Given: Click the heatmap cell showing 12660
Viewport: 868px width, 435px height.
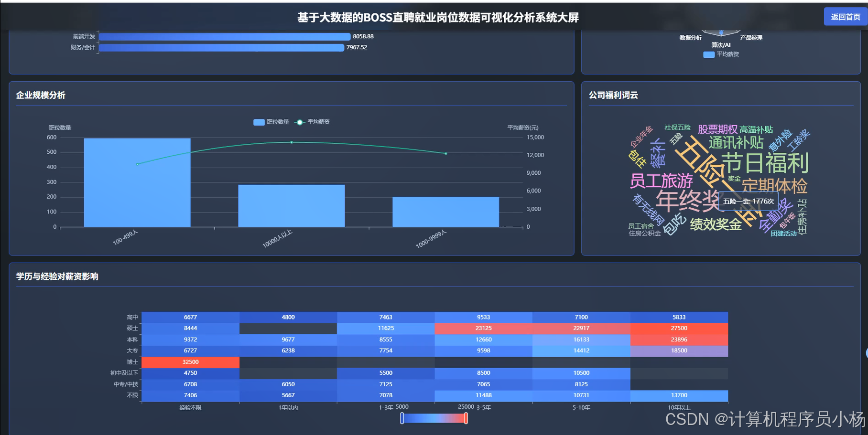Looking at the screenshot, I should [483, 340].
